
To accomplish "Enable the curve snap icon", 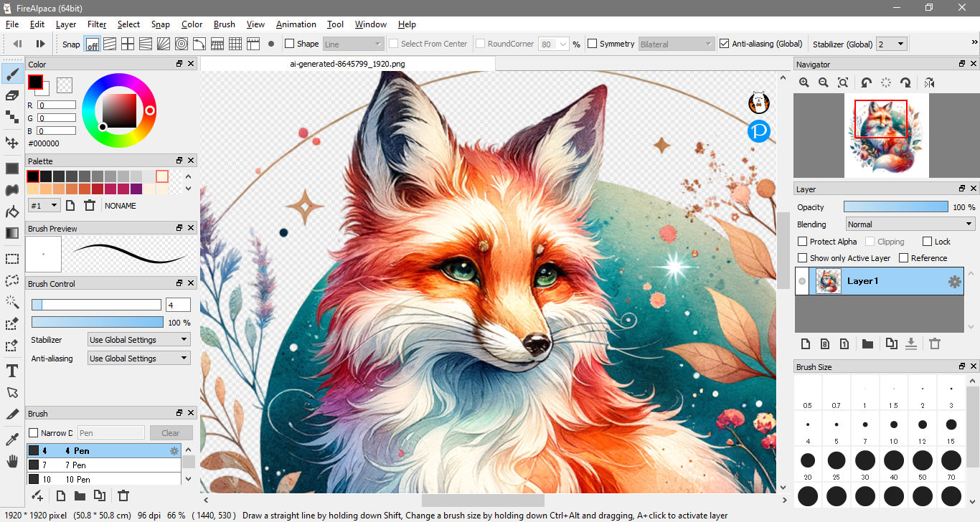I will tap(199, 44).
